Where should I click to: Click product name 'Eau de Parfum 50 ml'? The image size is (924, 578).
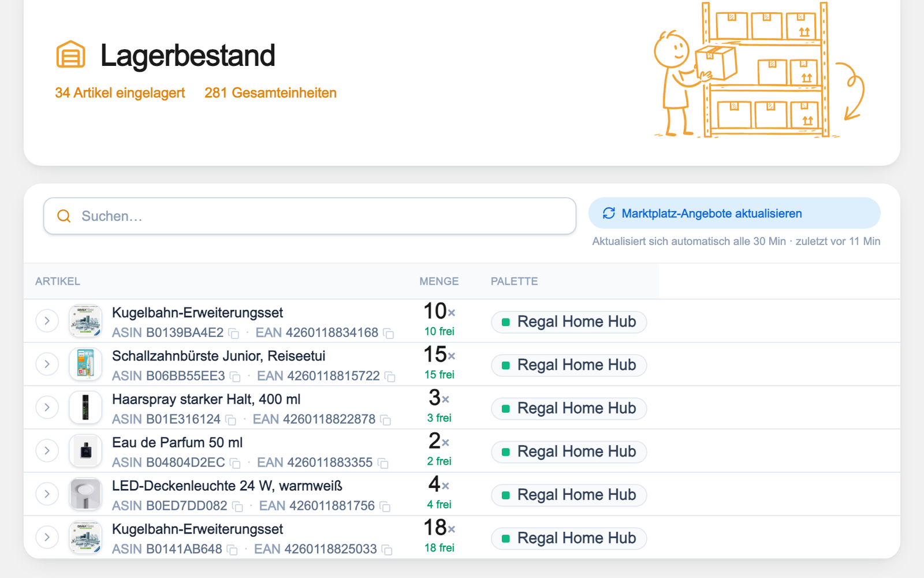177,443
